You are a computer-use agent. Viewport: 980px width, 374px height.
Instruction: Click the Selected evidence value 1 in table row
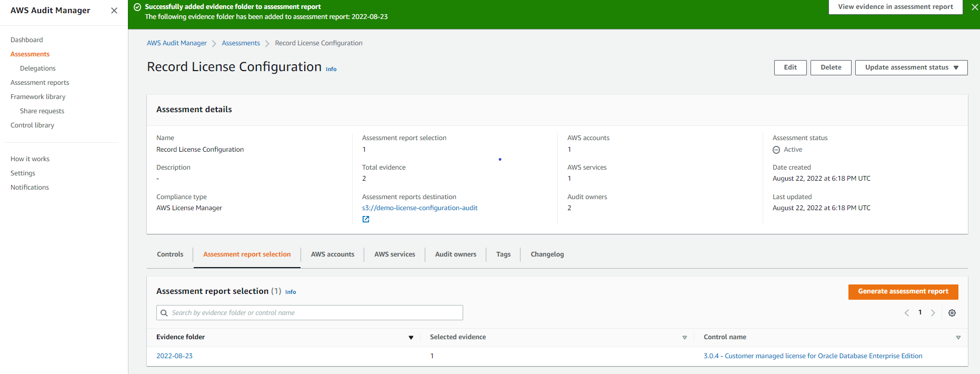click(x=432, y=356)
